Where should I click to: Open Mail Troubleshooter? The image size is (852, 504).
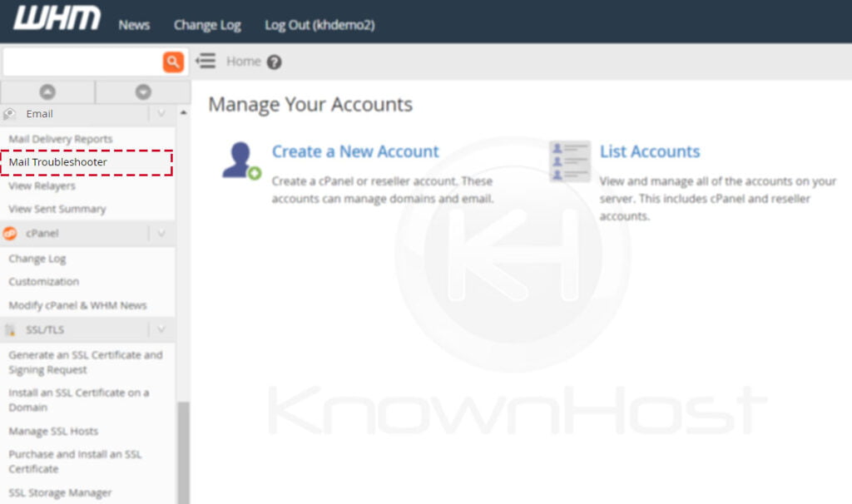pos(57,162)
